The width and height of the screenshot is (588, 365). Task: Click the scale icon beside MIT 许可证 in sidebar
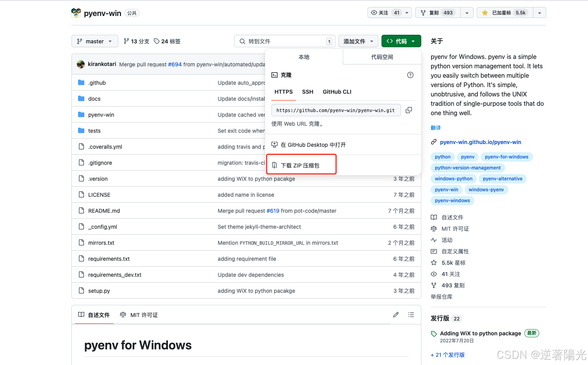point(434,229)
